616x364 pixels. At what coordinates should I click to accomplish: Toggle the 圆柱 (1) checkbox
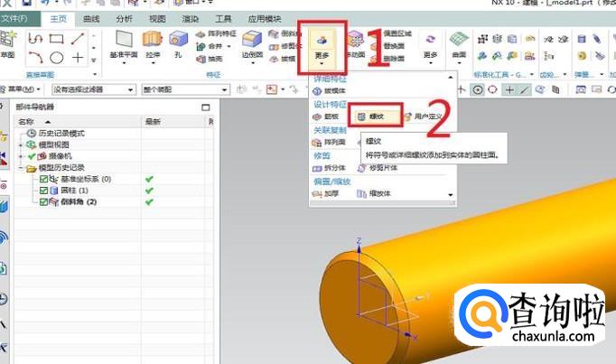pyautogui.click(x=43, y=191)
